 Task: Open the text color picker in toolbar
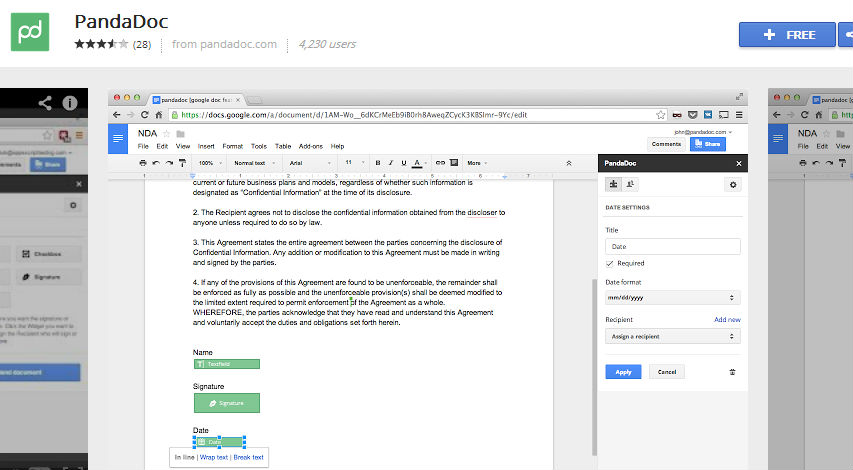[x=417, y=163]
